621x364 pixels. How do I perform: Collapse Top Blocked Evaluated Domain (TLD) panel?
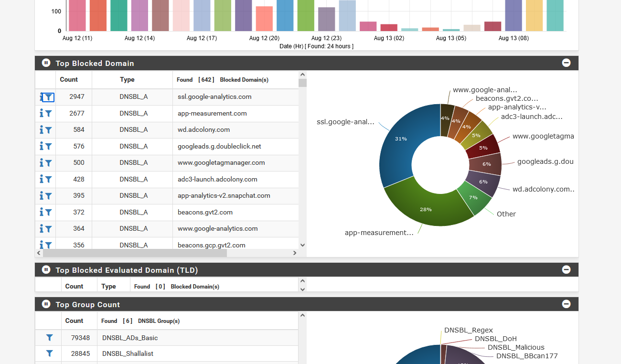pyautogui.click(x=566, y=269)
